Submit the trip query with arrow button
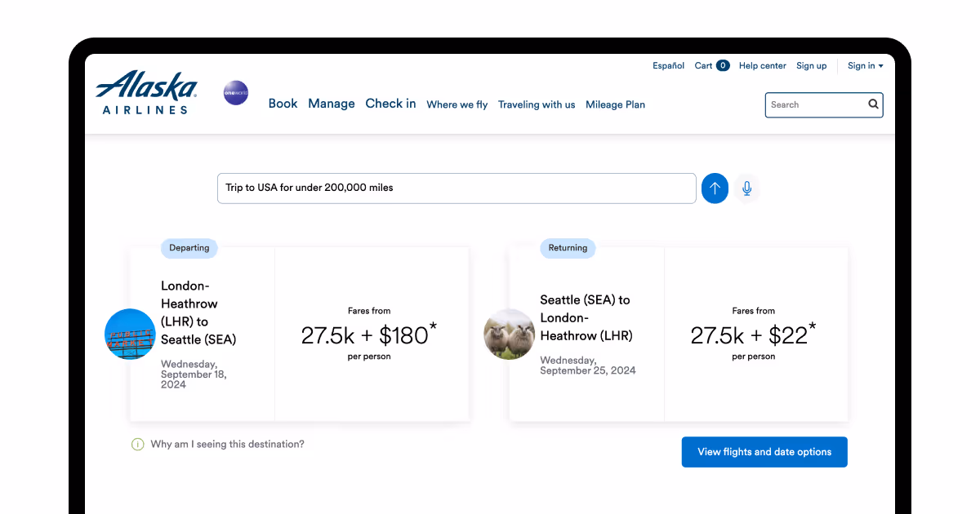Screen dimensions: 980x514 click(x=715, y=188)
